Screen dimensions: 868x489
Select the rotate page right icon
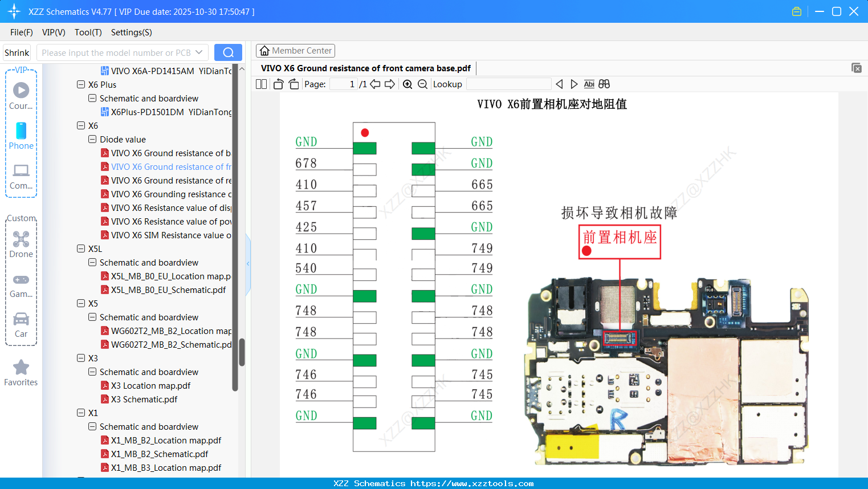tap(293, 84)
